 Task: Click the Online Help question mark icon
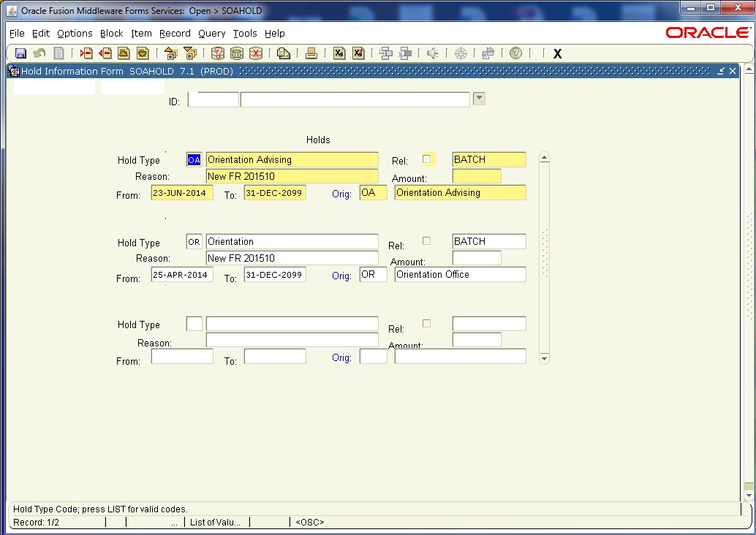coord(515,53)
